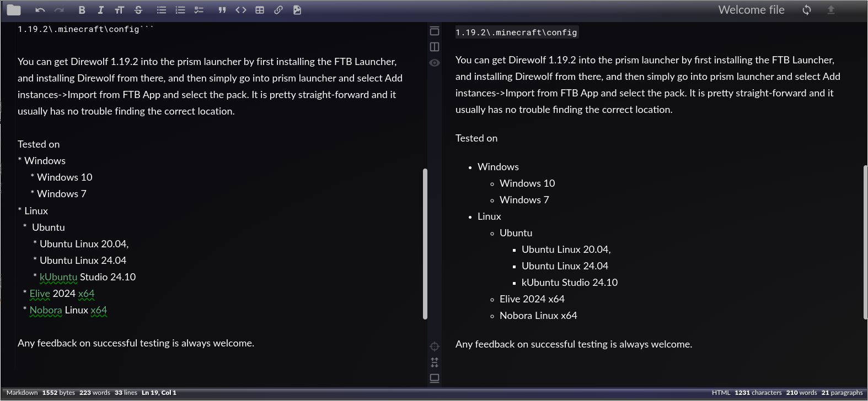Click '21 paragraphs' in status bar
Viewport: 868px width, 401px height.
pyautogui.click(x=842, y=393)
